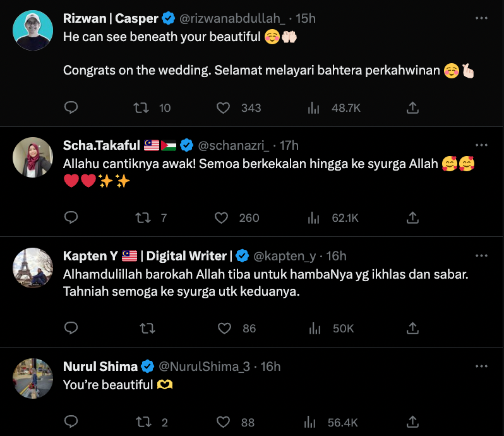Retweet Rizwan | Casper's wedding congratulations tweet
The image size is (504, 436).
pos(142,108)
